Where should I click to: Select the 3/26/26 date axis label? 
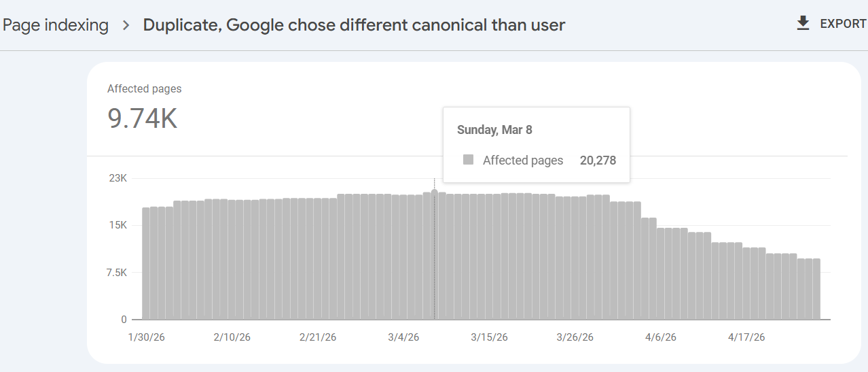tap(575, 337)
